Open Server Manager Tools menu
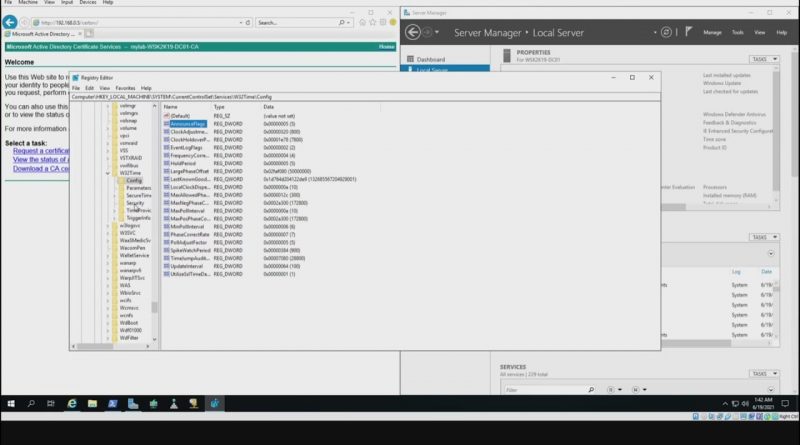The image size is (800, 445). coord(738,33)
